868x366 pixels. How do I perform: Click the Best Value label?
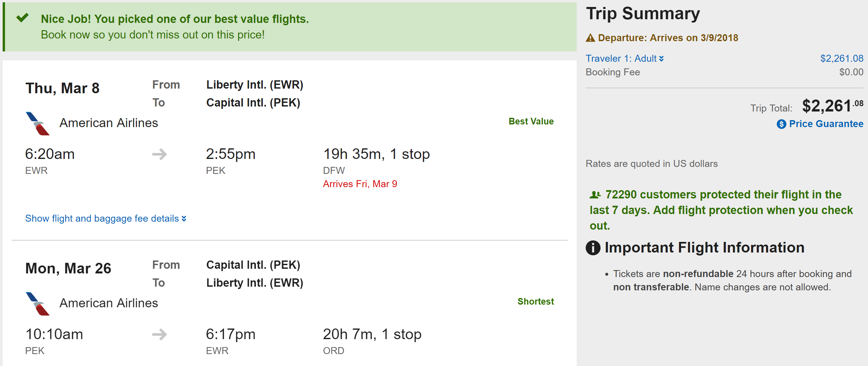531,121
